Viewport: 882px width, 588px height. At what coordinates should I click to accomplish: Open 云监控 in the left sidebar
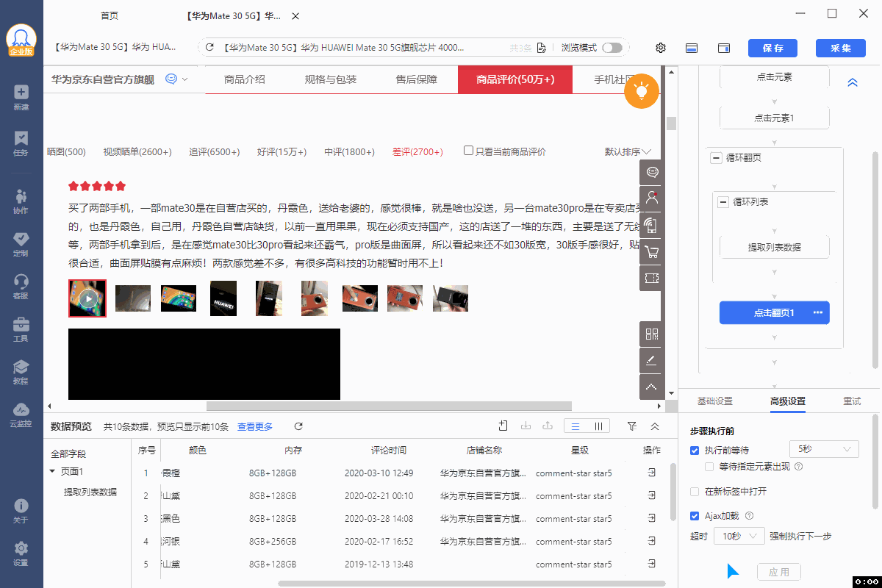tap(21, 415)
